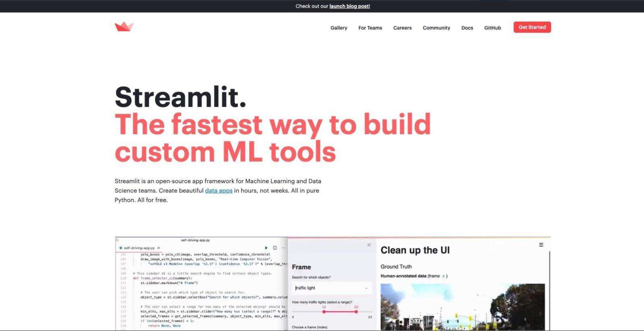644x331 pixels.
Task: Click the Get Started button
Action: (532, 27)
